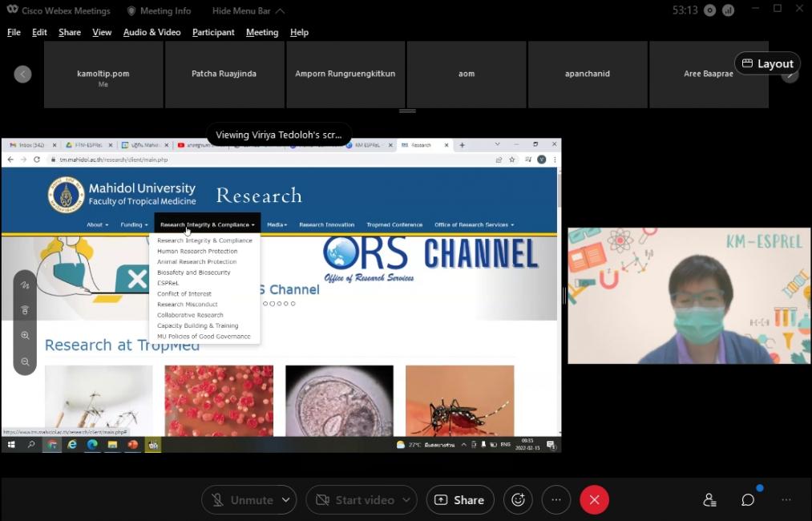The image size is (812, 521).
Task: Select MU Policies of Good Governance entry
Action: 204,337
